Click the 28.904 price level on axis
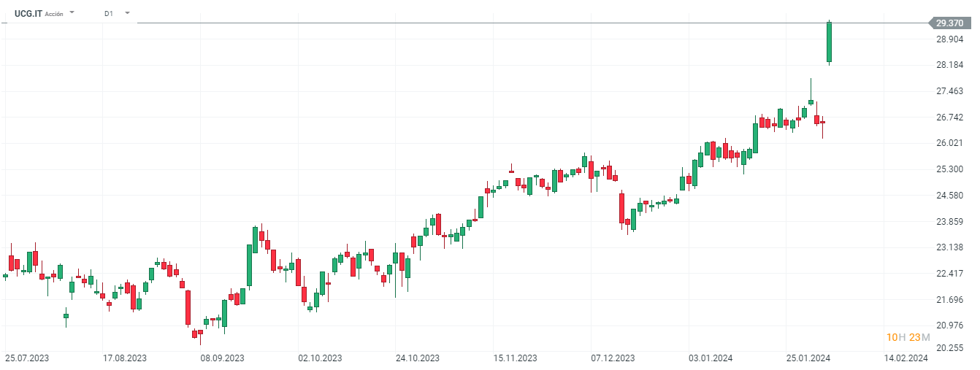Viewport: 980px width, 370px height. (950, 39)
